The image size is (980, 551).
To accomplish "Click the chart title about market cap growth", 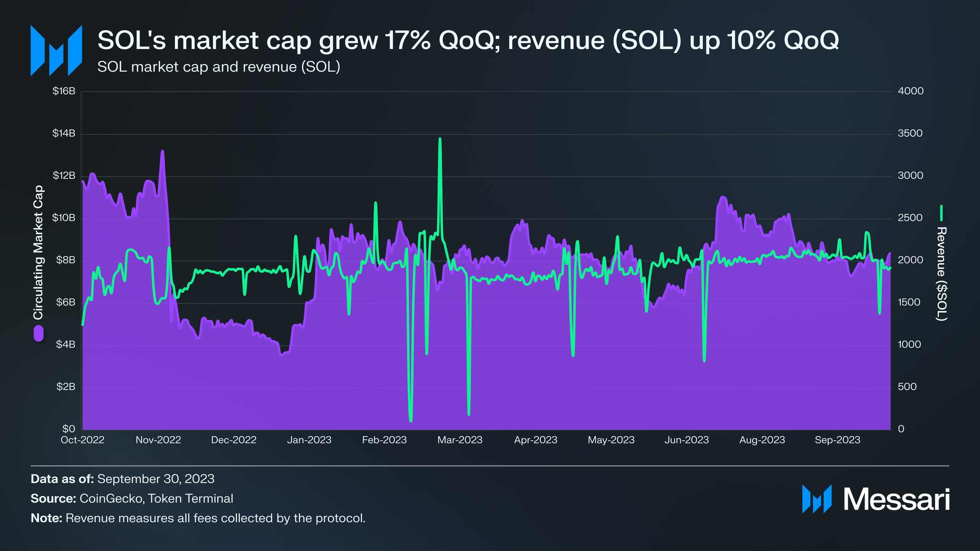I will (468, 40).
